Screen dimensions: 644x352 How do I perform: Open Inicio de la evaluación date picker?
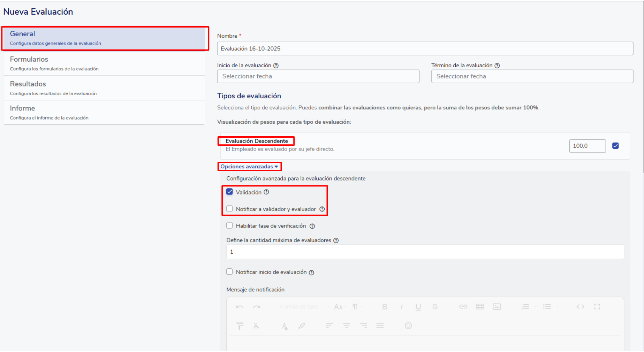318,76
